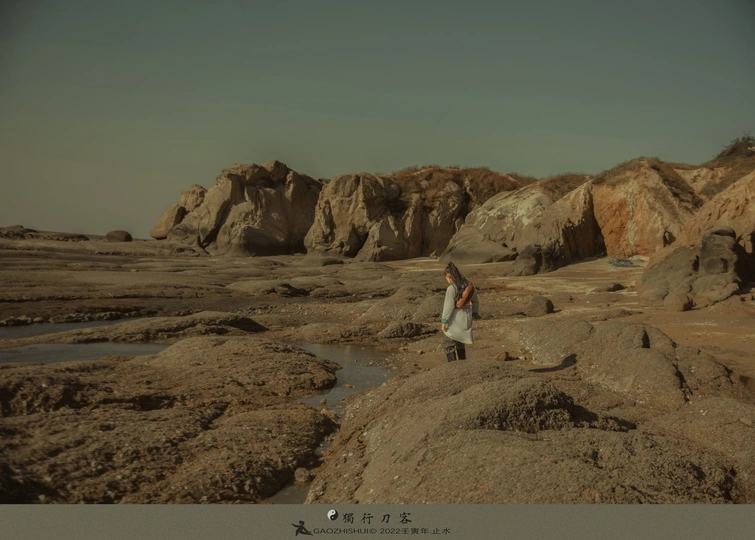This screenshot has width=755, height=540.
Task: Click the martial arts figure logo
Action: pos(301,528)
